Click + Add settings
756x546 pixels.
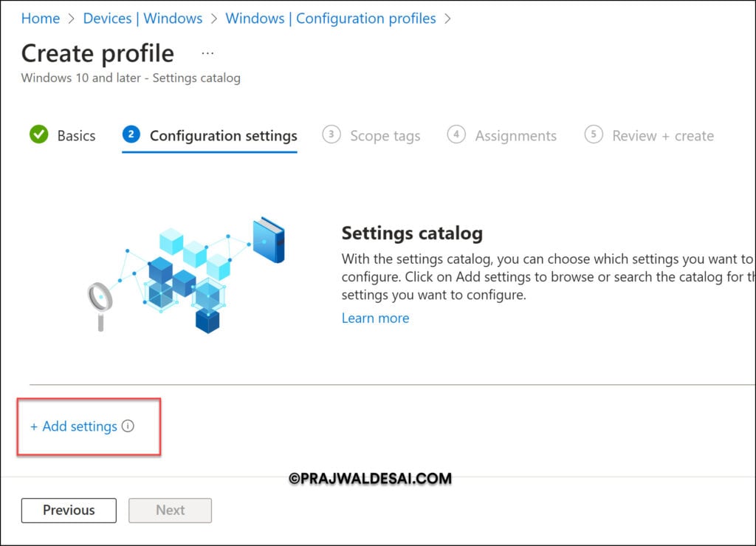tap(74, 426)
